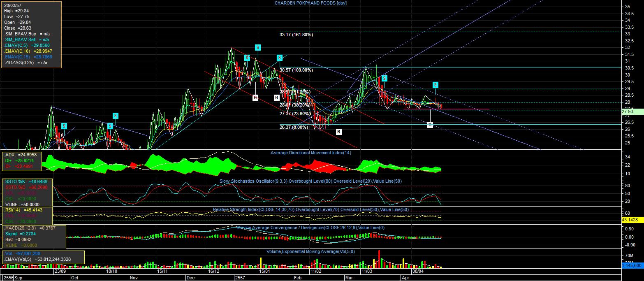Click the 27.37 (23.60%) Fibonacci label
This screenshot has height=281, width=644.
pyautogui.click(x=295, y=114)
